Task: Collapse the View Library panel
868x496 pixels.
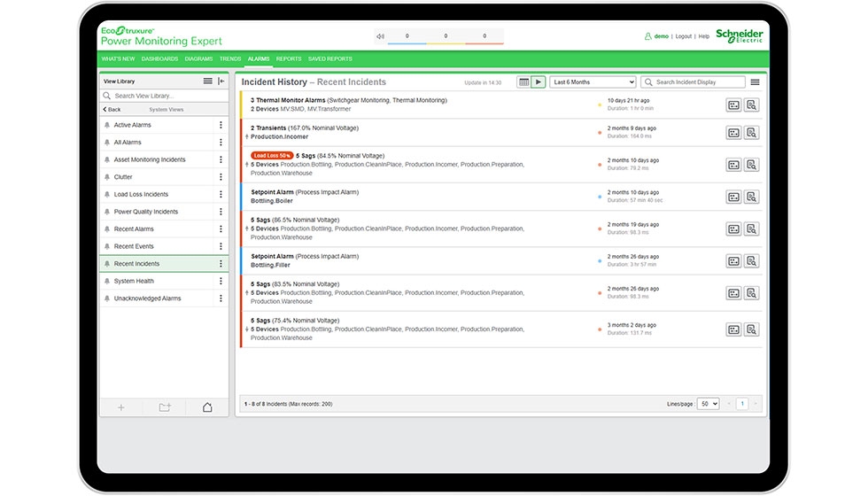Action: [221, 81]
